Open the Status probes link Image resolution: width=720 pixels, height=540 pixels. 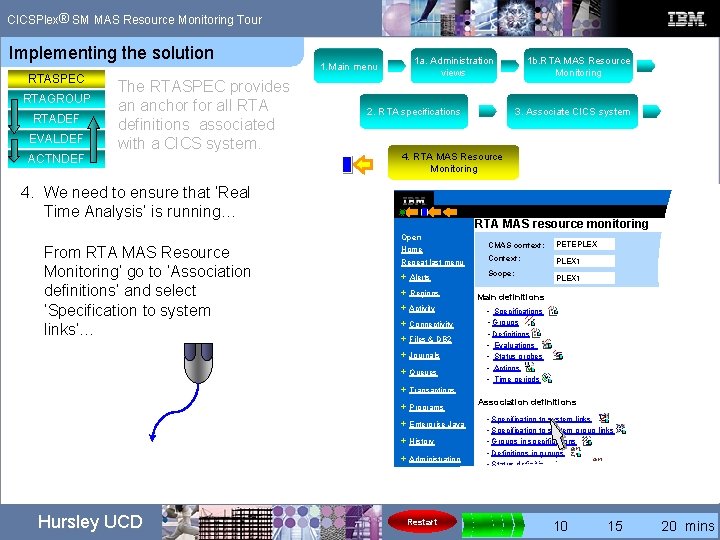coord(518,356)
